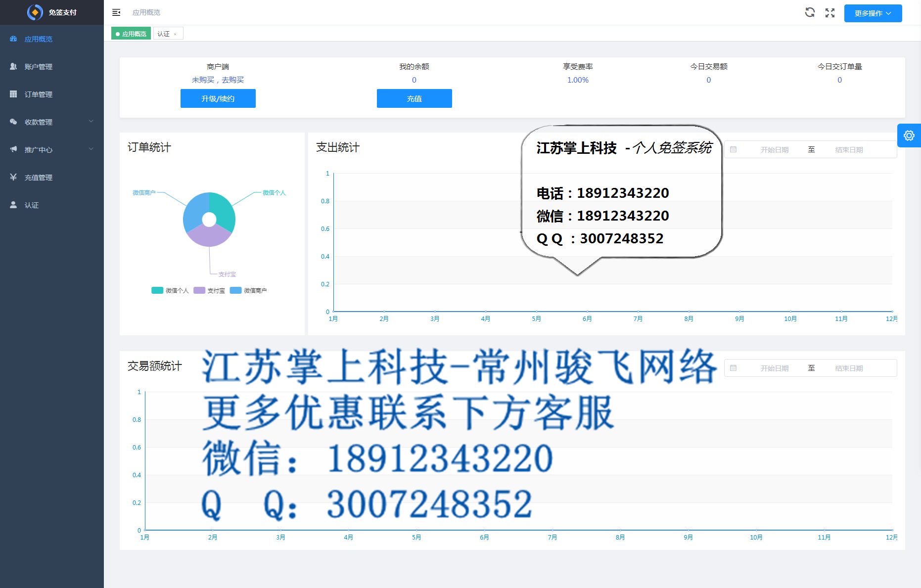Open the 更多操作 dropdown
Viewport: 921px width, 588px height.
873,13
